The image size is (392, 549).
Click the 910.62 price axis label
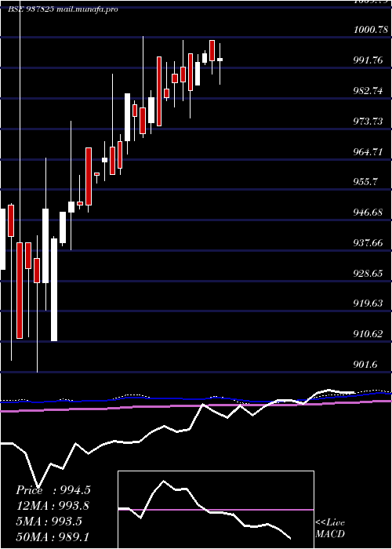[368, 334]
